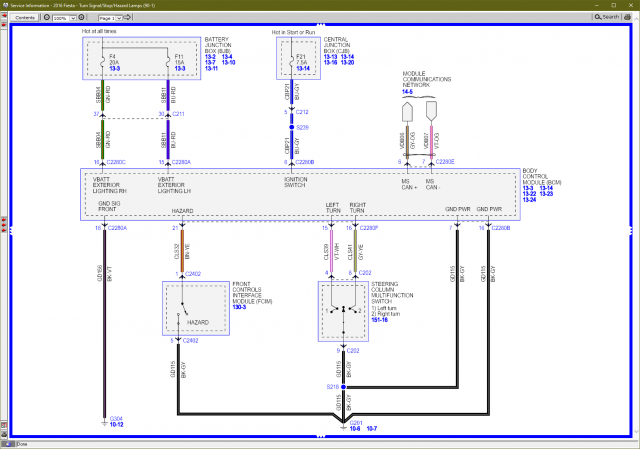Expand the zoom percentage dropdown
Screen dimensions: 640x449
[x=73, y=18]
